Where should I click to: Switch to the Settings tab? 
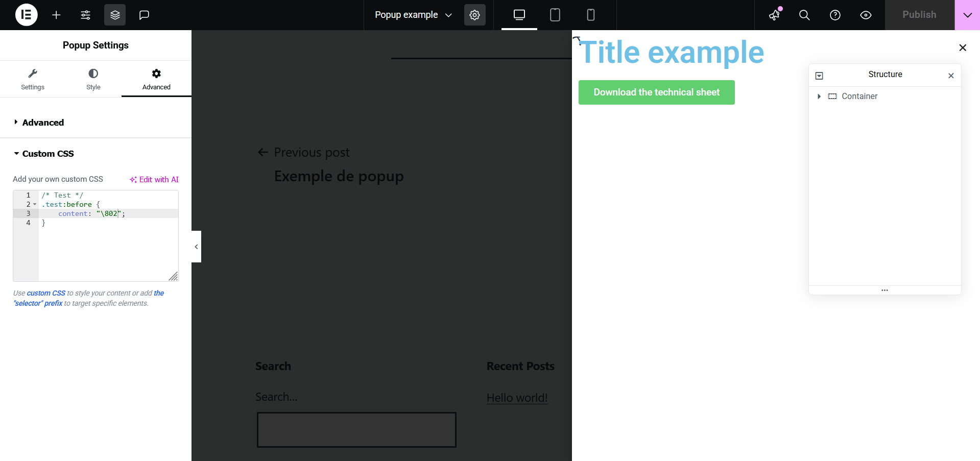33,79
